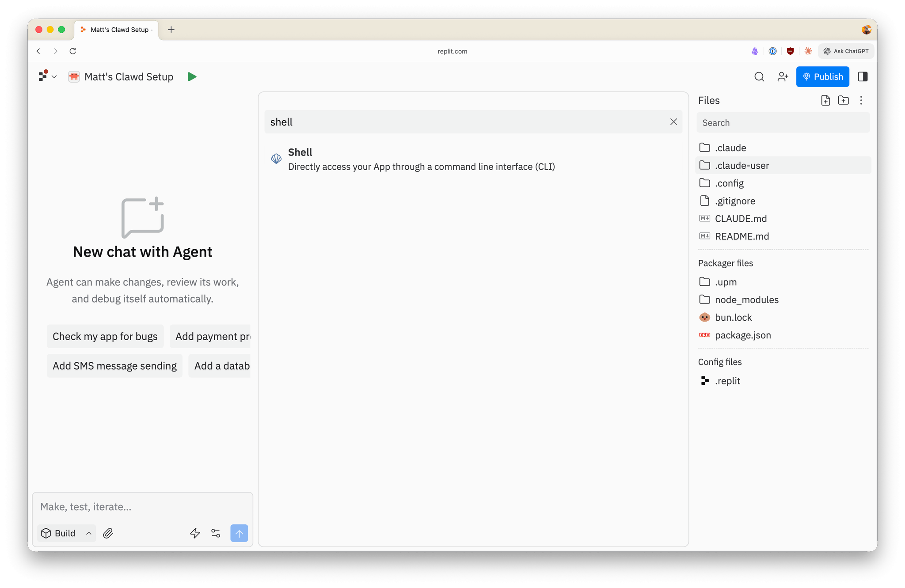Run the app with the green play button
The width and height of the screenshot is (905, 588).
[192, 77]
